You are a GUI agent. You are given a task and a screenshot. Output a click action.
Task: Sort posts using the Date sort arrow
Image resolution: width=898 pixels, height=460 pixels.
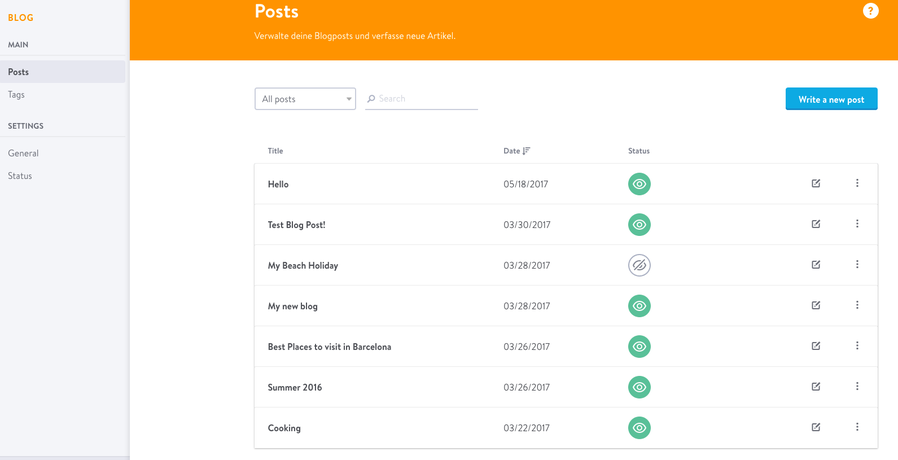[527, 151]
